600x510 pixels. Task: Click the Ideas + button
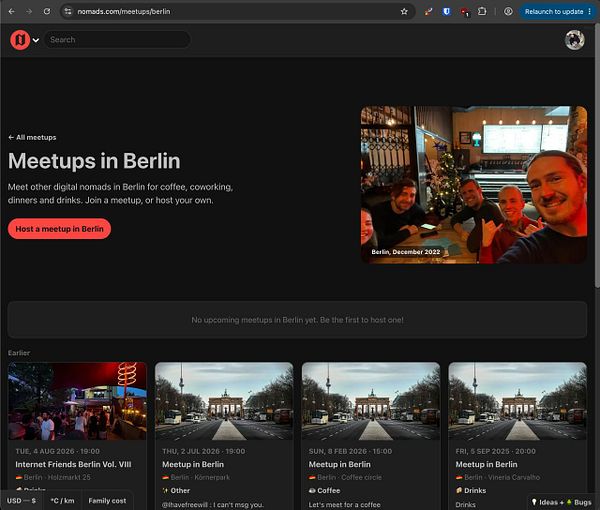click(x=548, y=502)
